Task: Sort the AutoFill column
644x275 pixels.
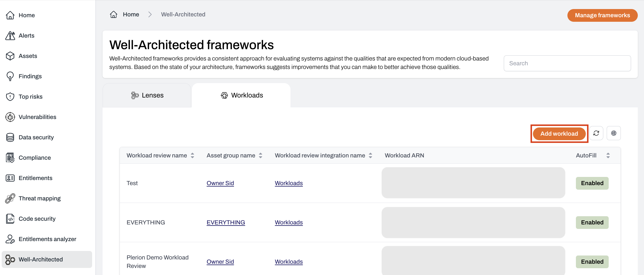Action: (x=608, y=155)
